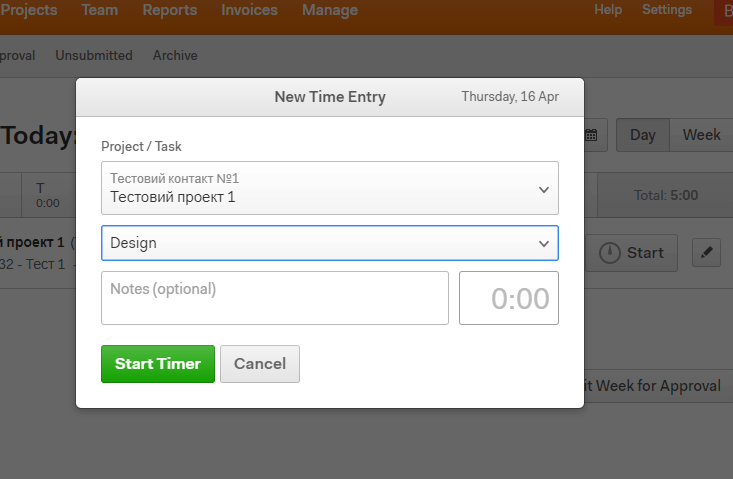This screenshot has width=733, height=479.
Task: Expand the Design task dropdown
Action: click(330, 243)
